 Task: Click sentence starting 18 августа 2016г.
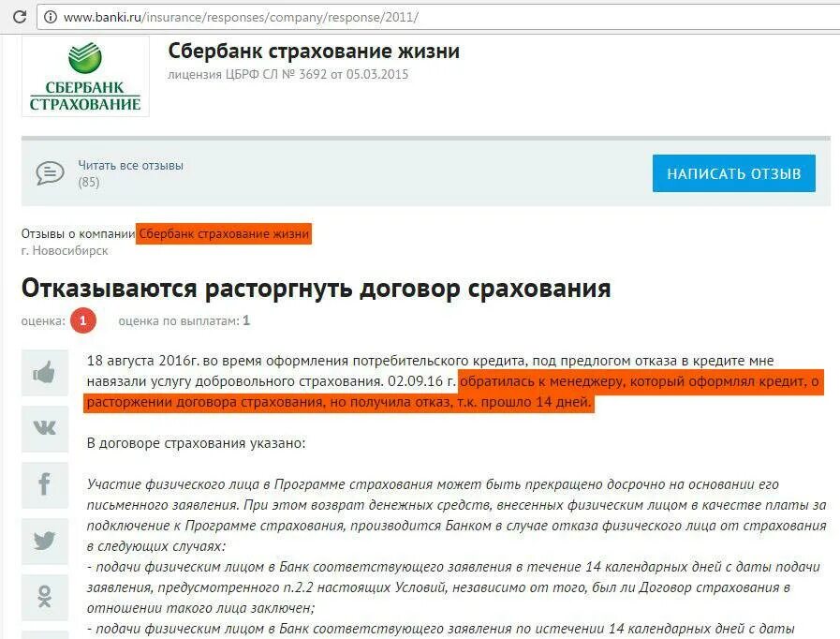(430, 361)
